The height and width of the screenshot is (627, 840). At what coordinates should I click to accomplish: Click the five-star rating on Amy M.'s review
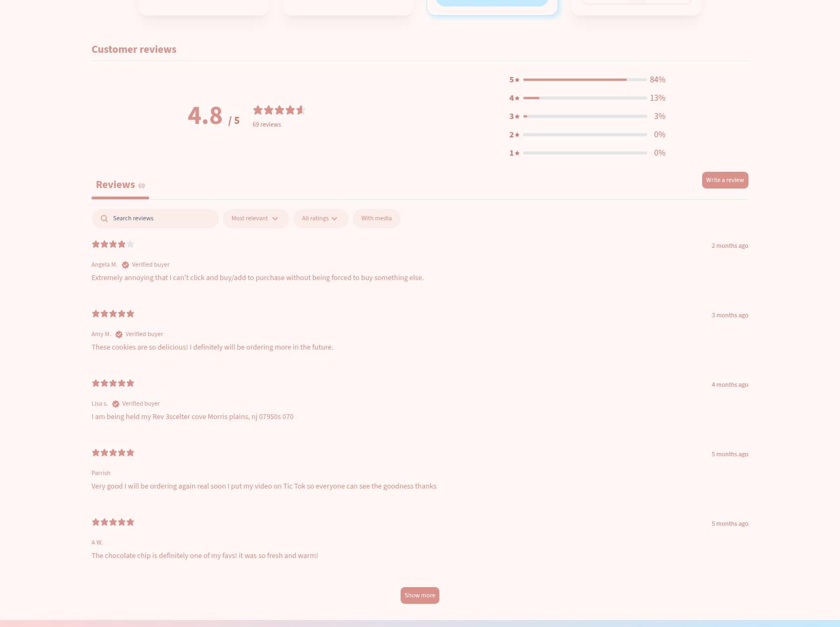tap(113, 313)
